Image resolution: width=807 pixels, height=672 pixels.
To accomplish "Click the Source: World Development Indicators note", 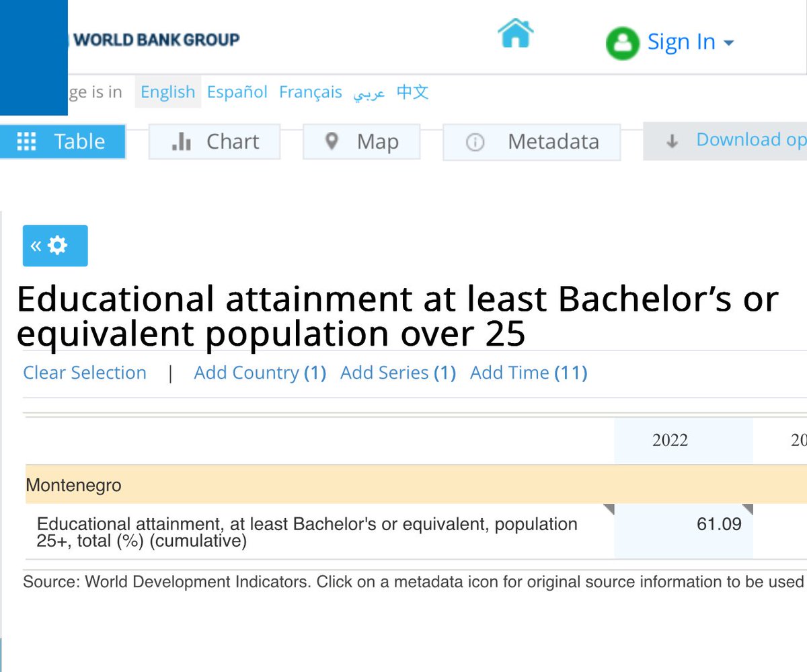I will coord(414,581).
